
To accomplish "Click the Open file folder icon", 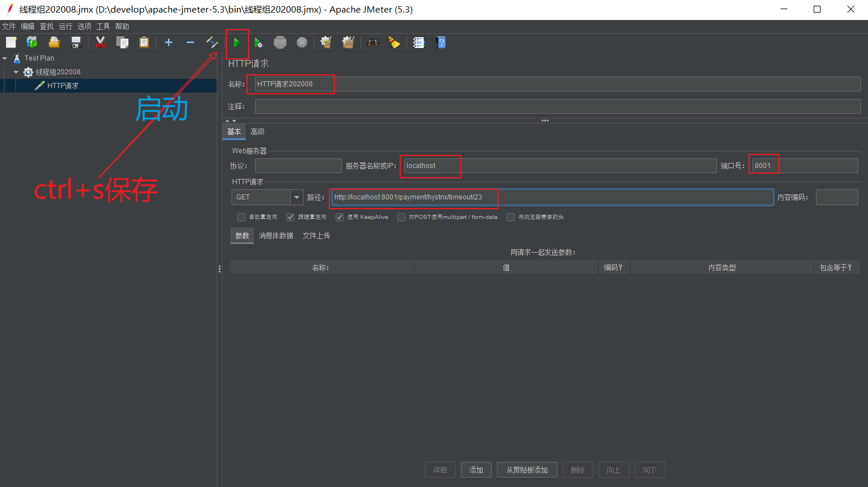I will (x=54, y=42).
